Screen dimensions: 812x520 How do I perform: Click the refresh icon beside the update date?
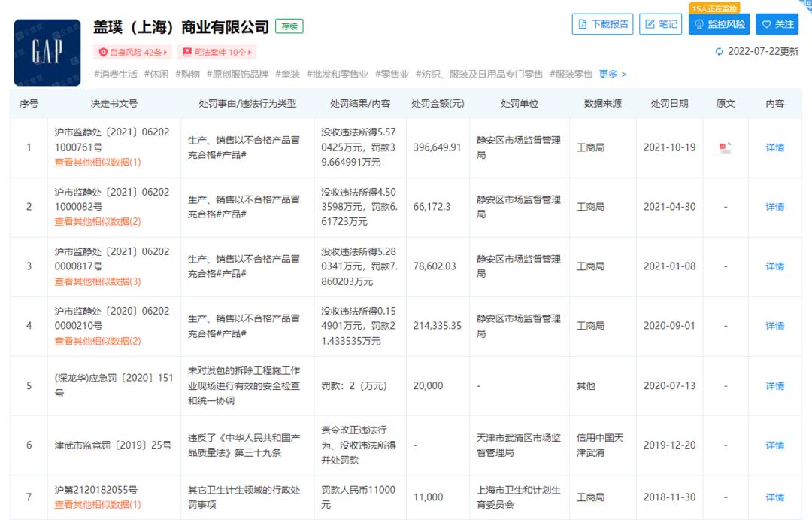[x=720, y=50]
